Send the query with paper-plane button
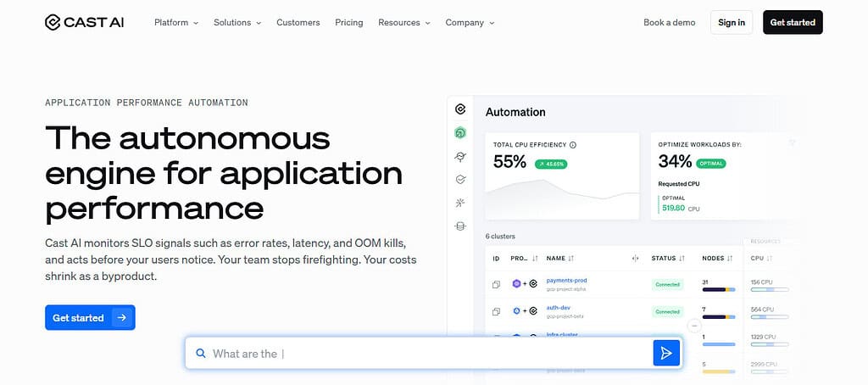Viewport: 868px width, 385px height. pyautogui.click(x=666, y=354)
